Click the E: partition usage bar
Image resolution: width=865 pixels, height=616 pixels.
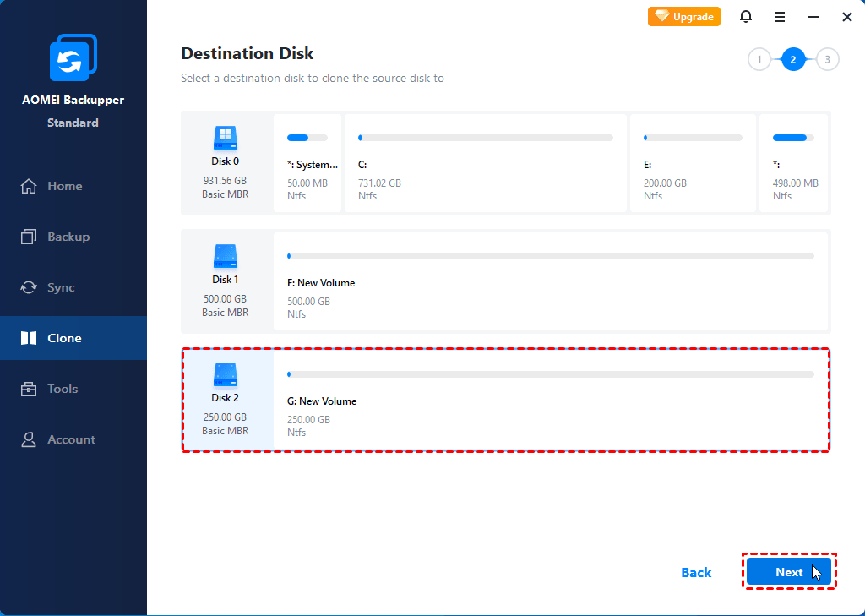tap(693, 138)
